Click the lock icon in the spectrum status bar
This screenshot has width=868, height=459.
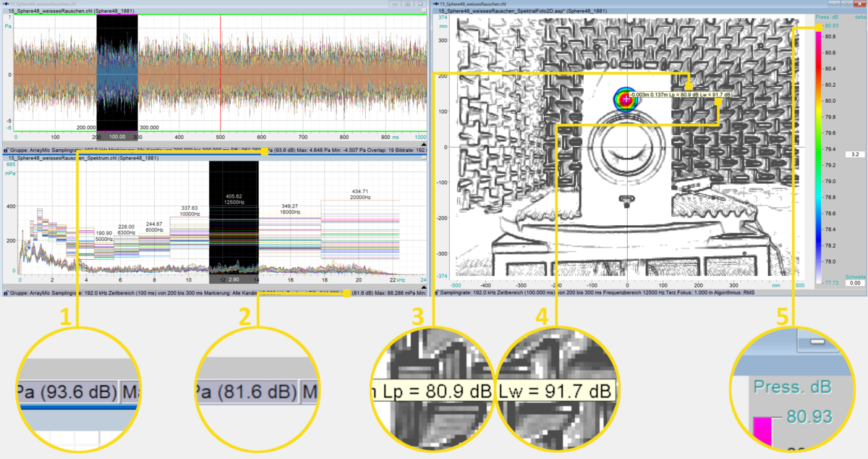tap(5, 293)
